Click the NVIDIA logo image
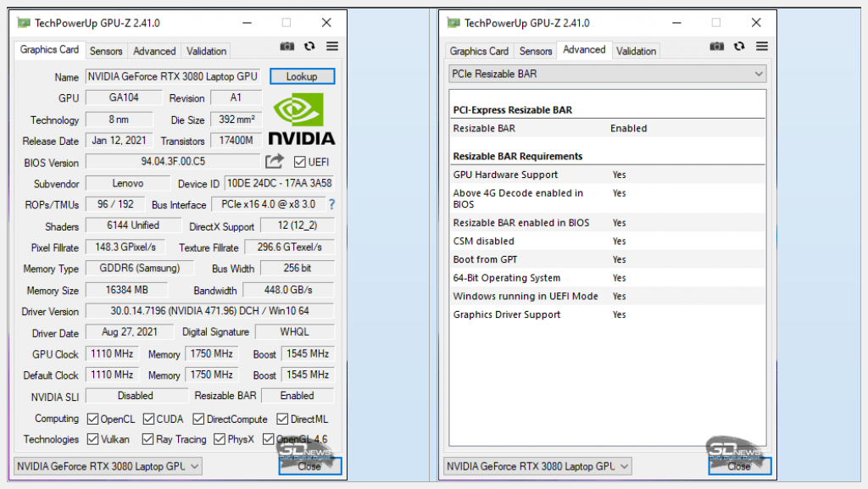868x489 pixels. click(x=301, y=119)
